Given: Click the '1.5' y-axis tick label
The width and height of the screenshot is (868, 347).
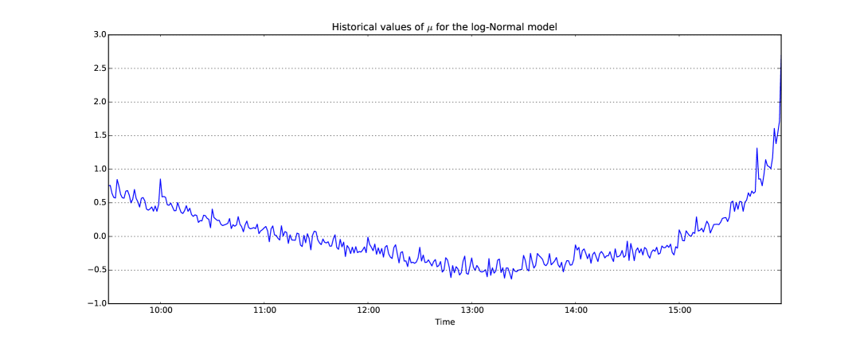Looking at the screenshot, I should pos(99,135).
